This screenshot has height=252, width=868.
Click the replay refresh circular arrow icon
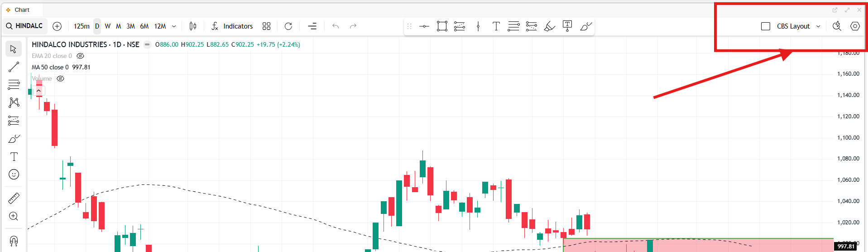(x=288, y=26)
